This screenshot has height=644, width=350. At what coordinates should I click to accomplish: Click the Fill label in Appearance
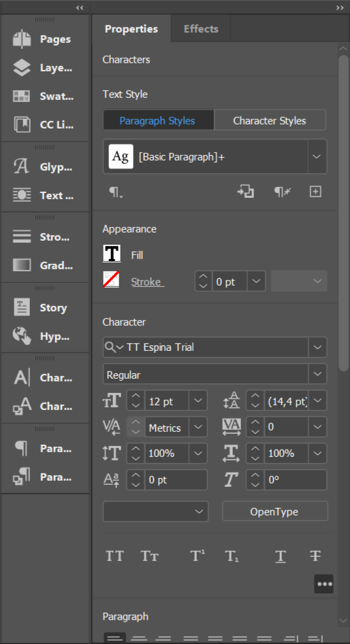pyautogui.click(x=137, y=256)
